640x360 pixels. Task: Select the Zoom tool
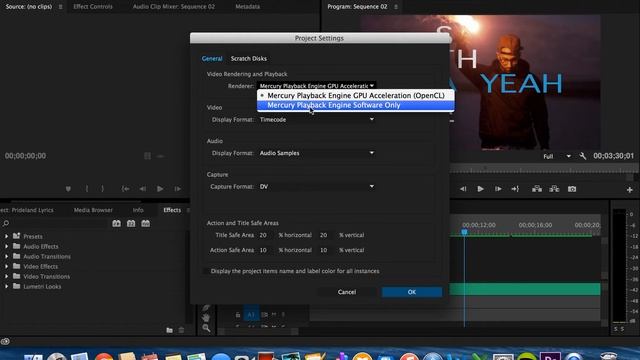206,328
